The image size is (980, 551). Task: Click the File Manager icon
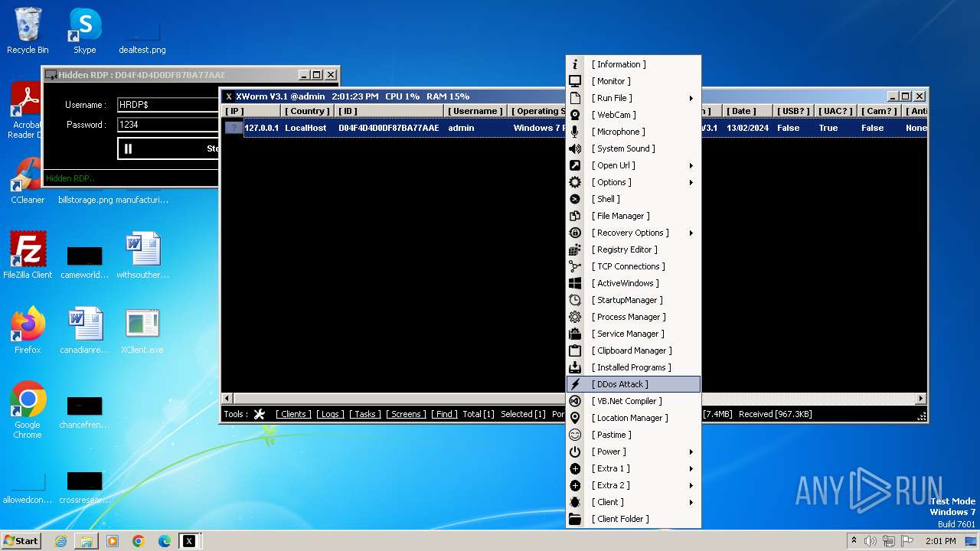click(x=575, y=216)
